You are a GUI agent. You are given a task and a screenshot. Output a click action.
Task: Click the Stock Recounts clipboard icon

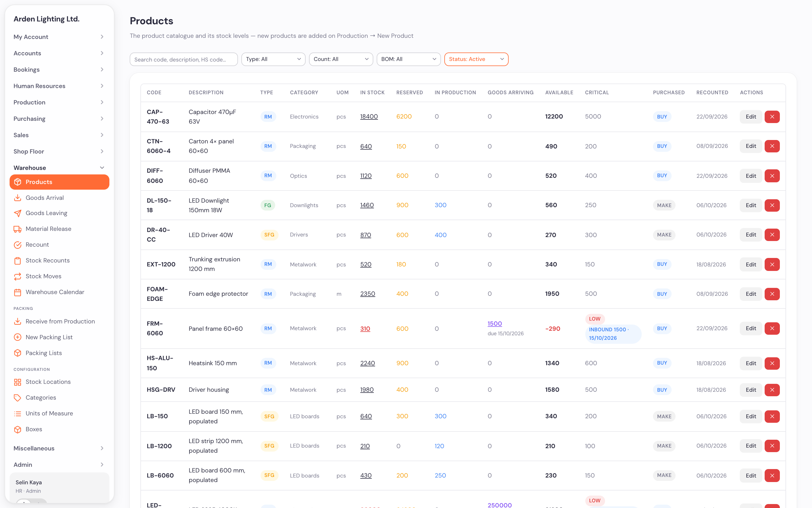pos(17,260)
